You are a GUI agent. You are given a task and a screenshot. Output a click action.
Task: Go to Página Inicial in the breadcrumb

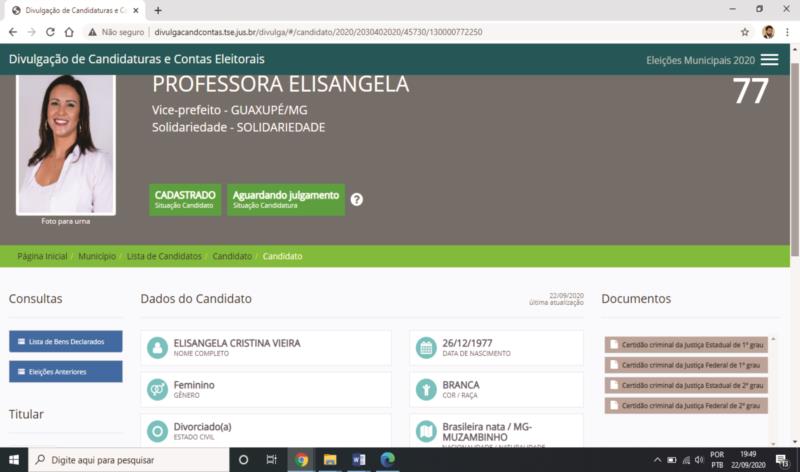pos(42,256)
